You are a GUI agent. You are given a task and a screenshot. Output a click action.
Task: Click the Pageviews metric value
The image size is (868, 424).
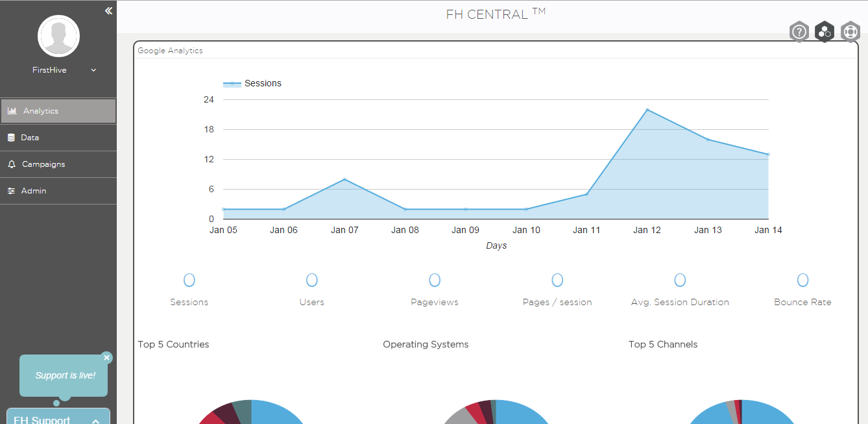435,280
